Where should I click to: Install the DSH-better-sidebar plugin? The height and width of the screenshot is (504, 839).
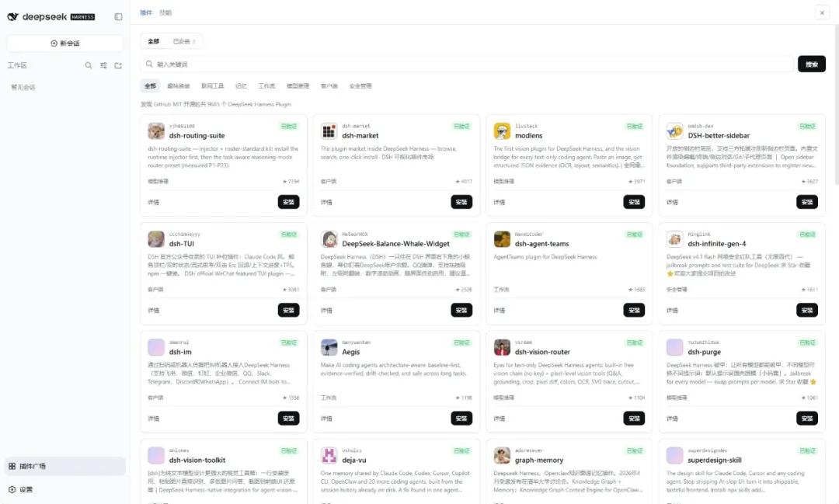pyautogui.click(x=807, y=202)
